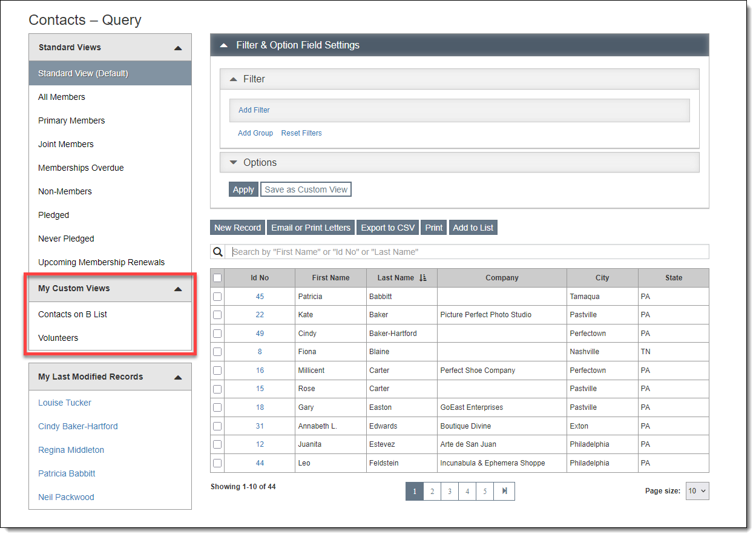This screenshot has width=756, height=537.
Task: Click the Last Name sort order icon
Action: point(422,278)
